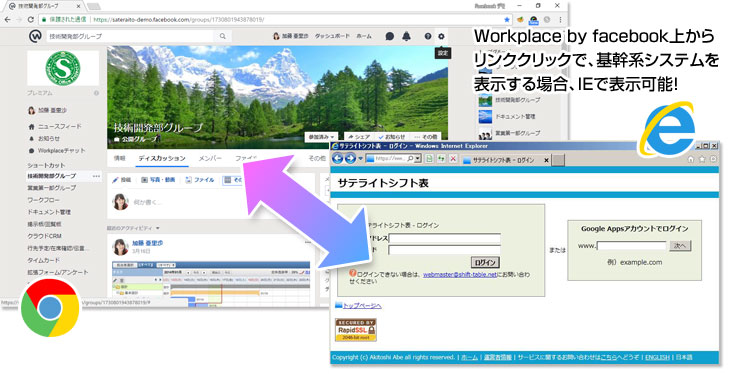
Task: Click the help question mark icon
Action: click(428, 36)
